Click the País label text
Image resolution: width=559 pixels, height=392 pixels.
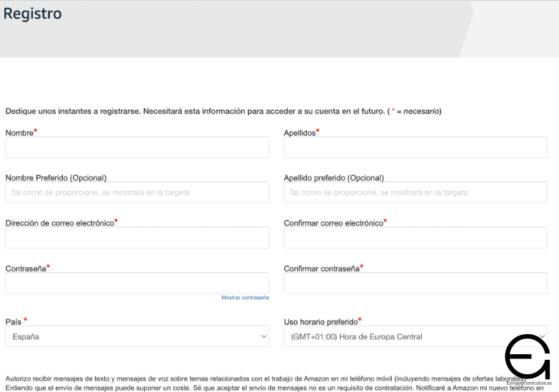(14, 321)
